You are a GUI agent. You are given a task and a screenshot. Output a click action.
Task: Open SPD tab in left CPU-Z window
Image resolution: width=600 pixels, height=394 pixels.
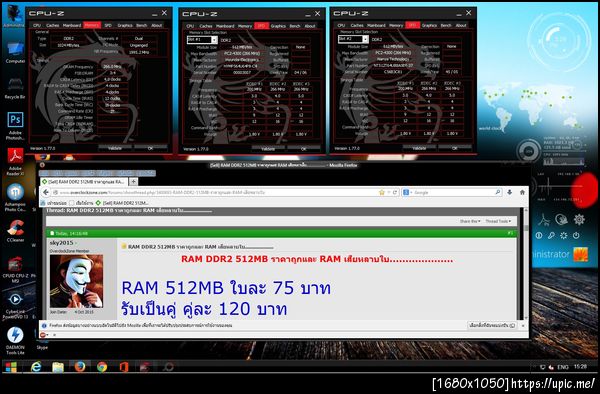tap(108, 25)
